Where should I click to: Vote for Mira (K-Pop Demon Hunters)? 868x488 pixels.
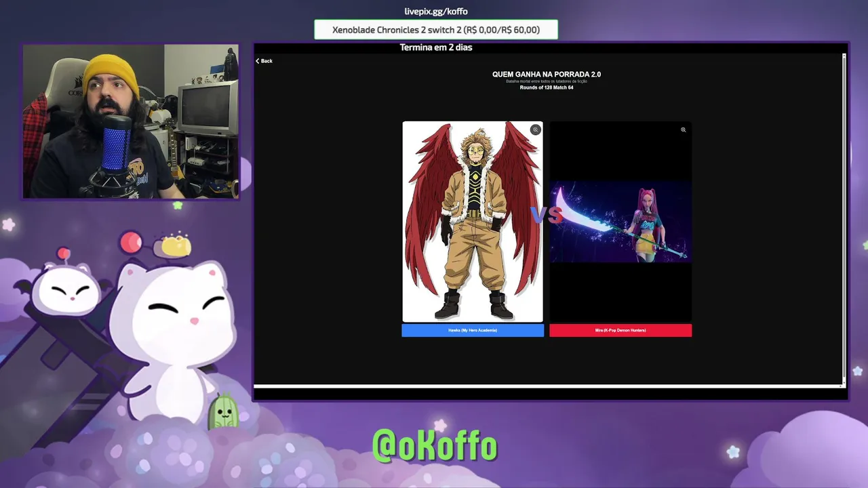click(x=620, y=330)
